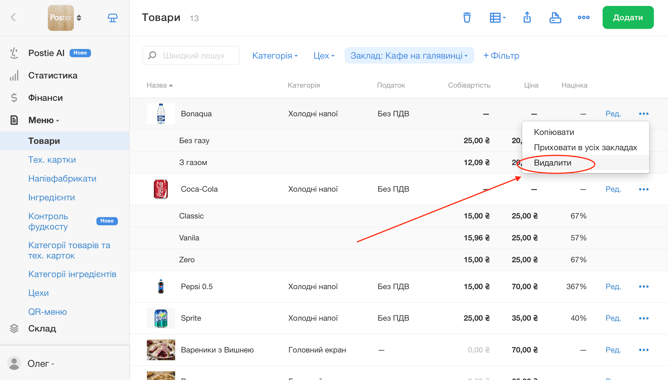Click the back arrow in sidebar

coord(13,17)
